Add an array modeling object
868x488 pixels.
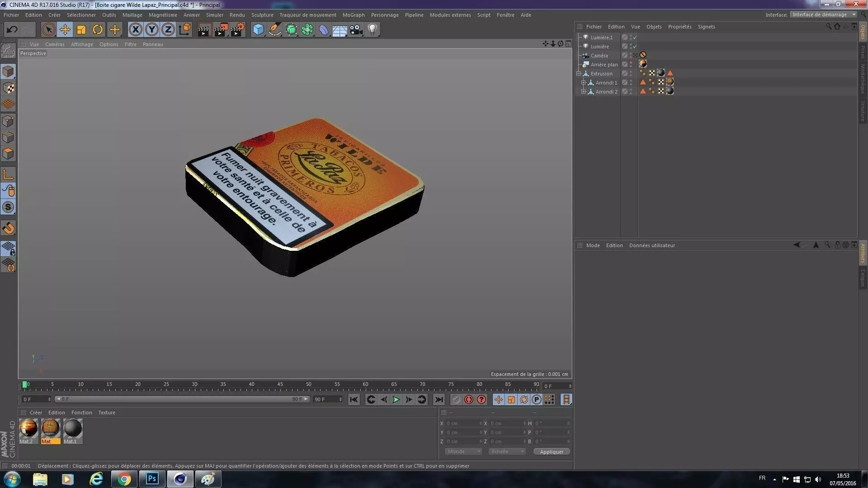[x=307, y=30]
